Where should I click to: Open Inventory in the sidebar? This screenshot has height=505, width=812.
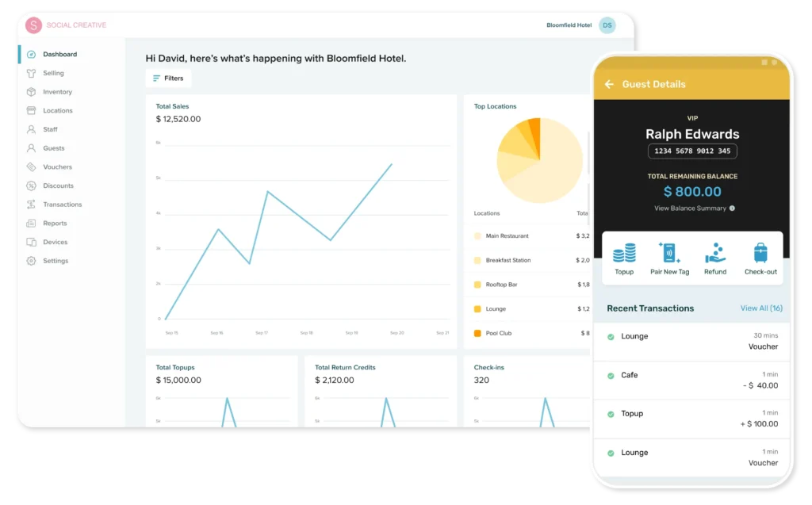[x=57, y=92]
